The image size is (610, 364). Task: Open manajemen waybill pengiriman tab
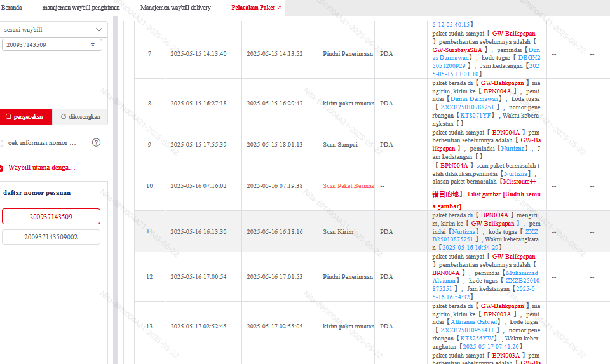pos(81,8)
